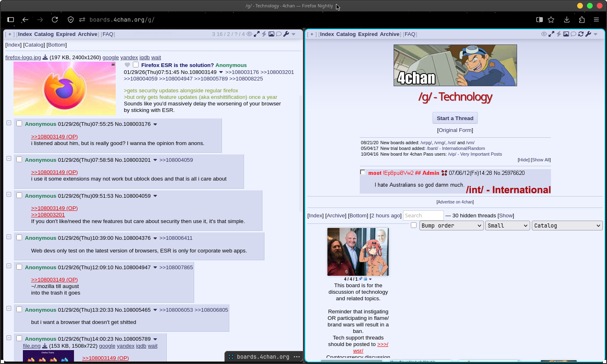Click the Firefox logo thumbnail image
This screenshot has width=607, height=364.
coord(65,88)
